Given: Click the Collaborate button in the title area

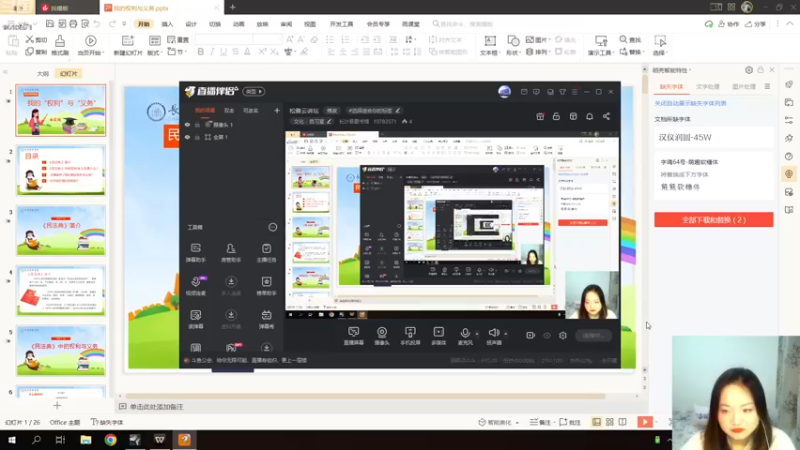Looking at the screenshot, I should [728, 24].
